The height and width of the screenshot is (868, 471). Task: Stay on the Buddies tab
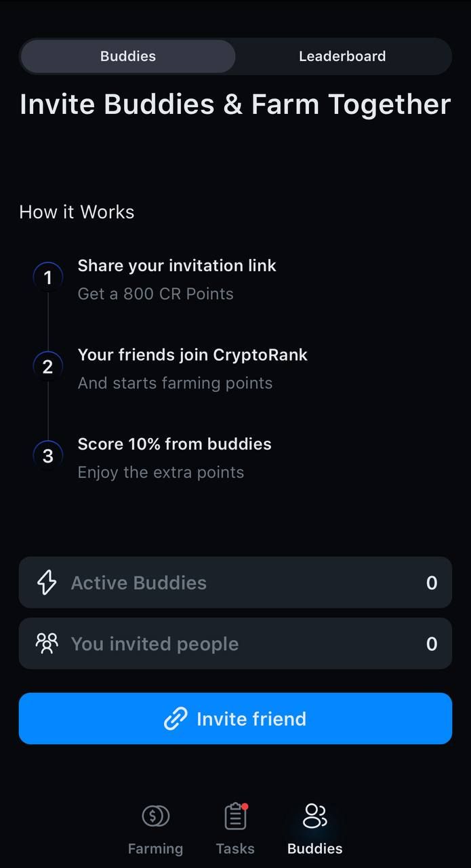click(127, 56)
